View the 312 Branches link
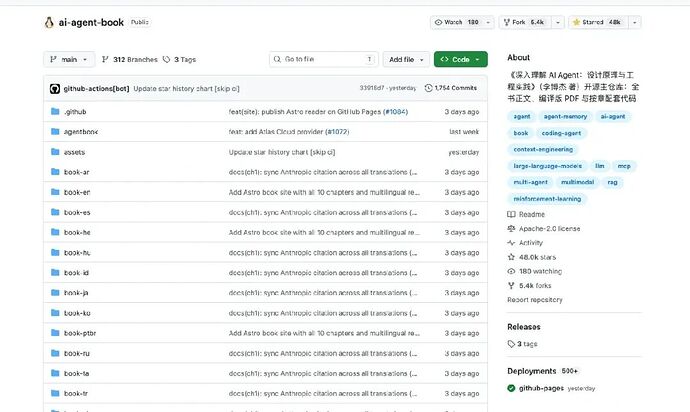Image resolution: width=690 pixels, height=412 pixels. click(x=129, y=59)
